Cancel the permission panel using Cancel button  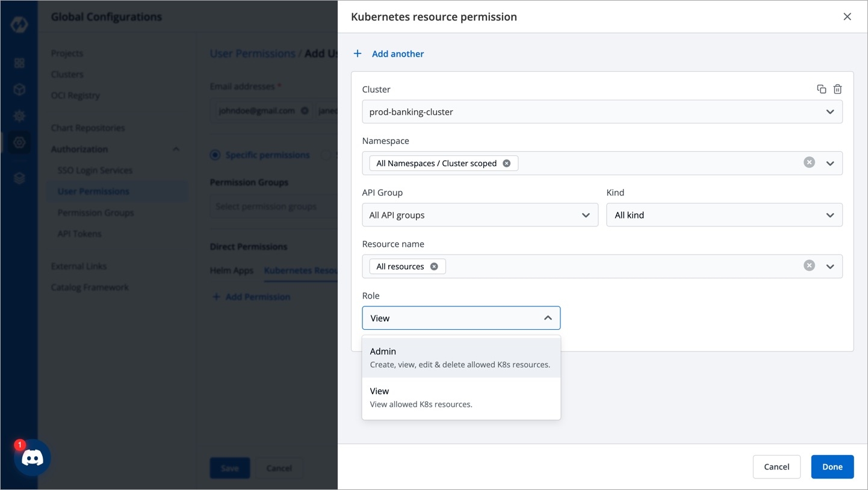[x=776, y=467]
